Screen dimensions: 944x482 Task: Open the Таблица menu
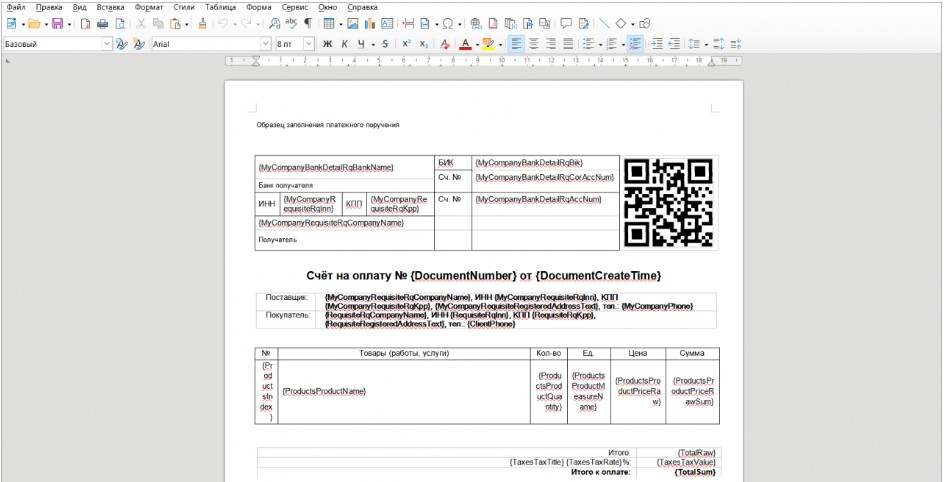(x=220, y=7)
